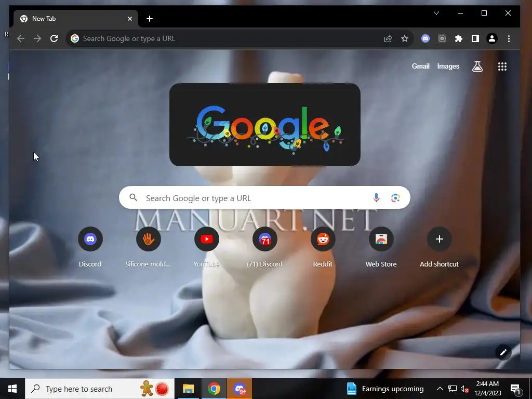Switch to Chrome in the taskbar

[x=214, y=389]
